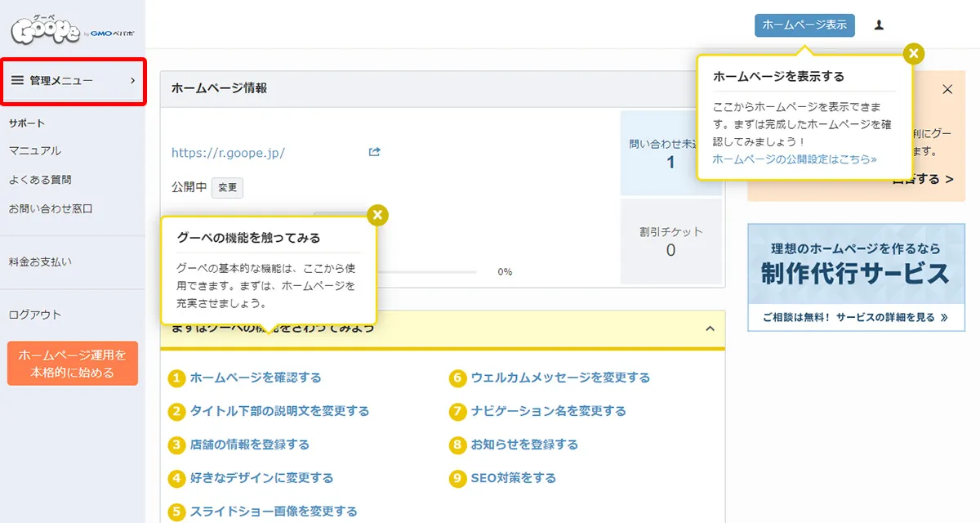Expand the 管理メニュー chevron arrow

(132, 81)
